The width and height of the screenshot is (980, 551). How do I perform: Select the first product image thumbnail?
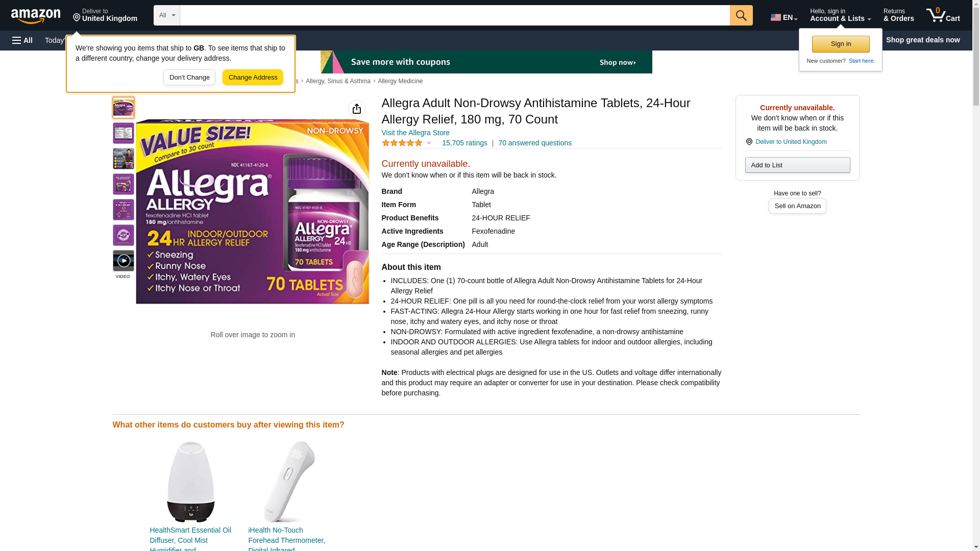tap(124, 108)
